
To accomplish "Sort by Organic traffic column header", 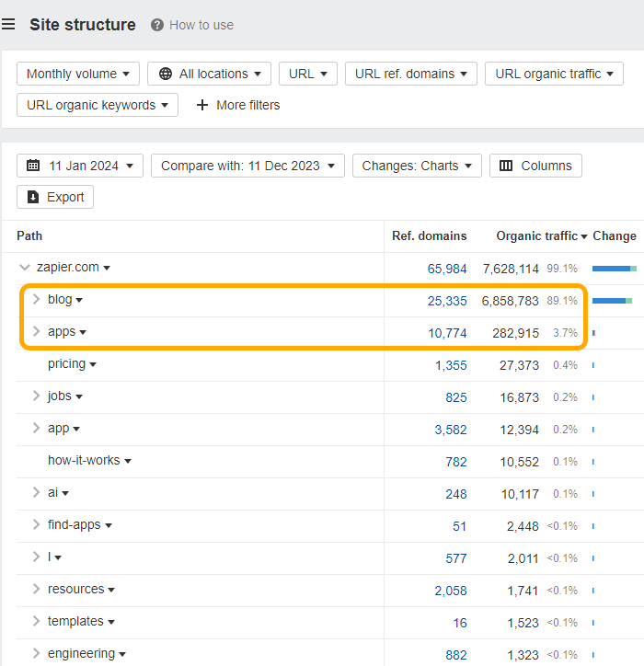I will pyautogui.click(x=542, y=235).
